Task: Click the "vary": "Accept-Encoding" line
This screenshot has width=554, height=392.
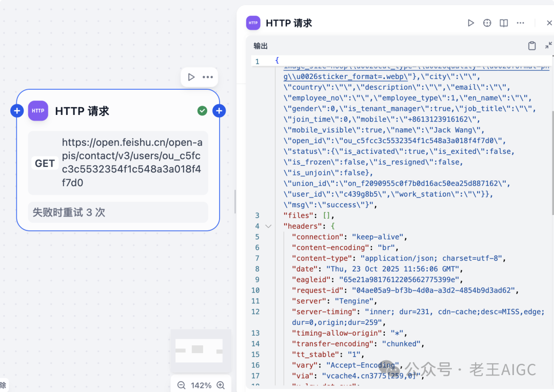Action: coord(347,365)
